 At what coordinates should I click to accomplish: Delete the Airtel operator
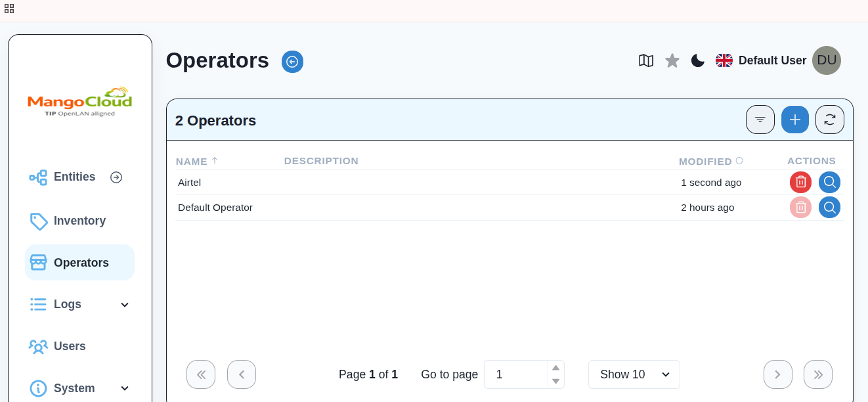click(x=800, y=182)
